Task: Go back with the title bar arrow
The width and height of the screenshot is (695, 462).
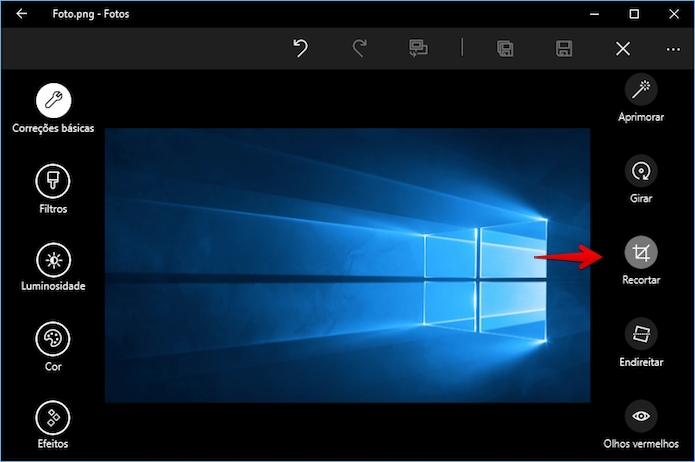Action: tap(21, 14)
